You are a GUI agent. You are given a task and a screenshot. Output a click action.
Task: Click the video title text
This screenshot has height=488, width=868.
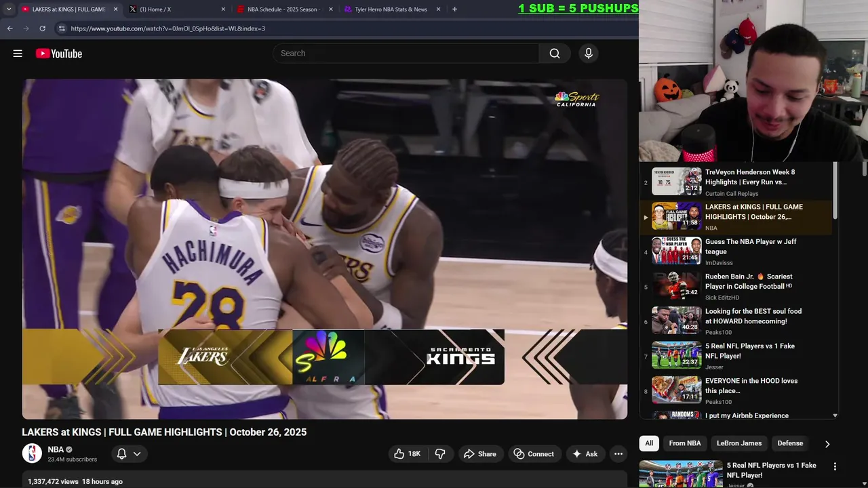(164, 432)
